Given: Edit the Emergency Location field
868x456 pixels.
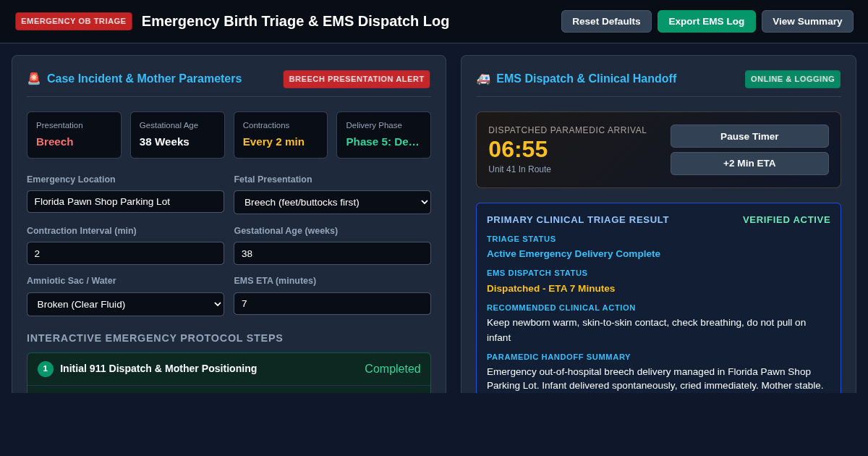Looking at the screenshot, I should [125, 202].
